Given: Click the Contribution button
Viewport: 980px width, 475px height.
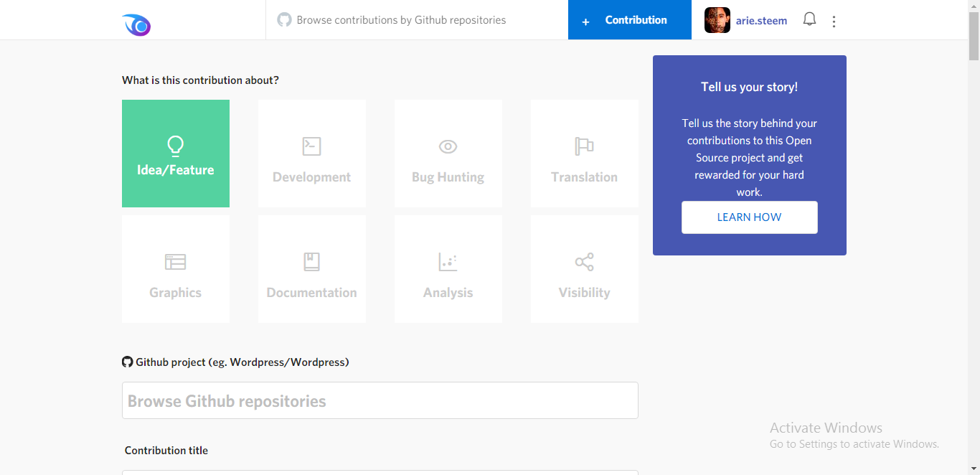Looking at the screenshot, I should coord(630,20).
